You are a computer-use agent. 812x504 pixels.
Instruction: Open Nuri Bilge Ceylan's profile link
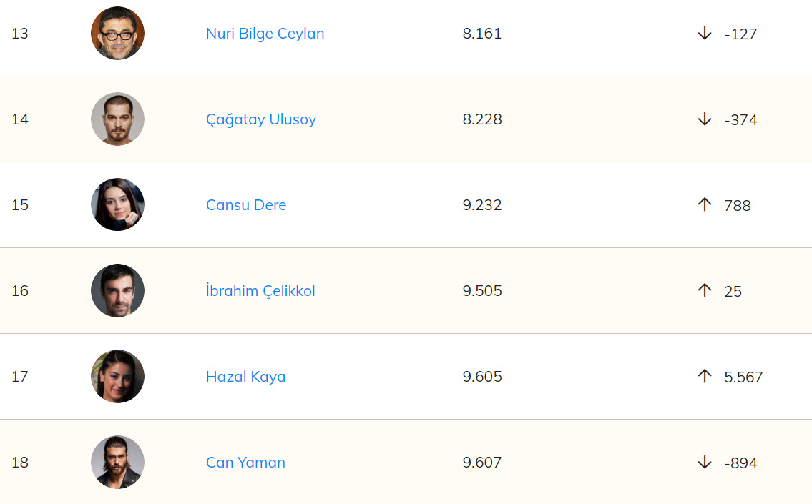[x=265, y=34]
